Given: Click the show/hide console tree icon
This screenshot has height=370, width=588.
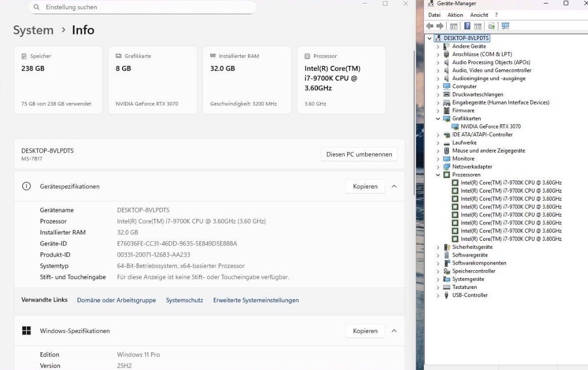Looking at the screenshot, I should (454, 26).
